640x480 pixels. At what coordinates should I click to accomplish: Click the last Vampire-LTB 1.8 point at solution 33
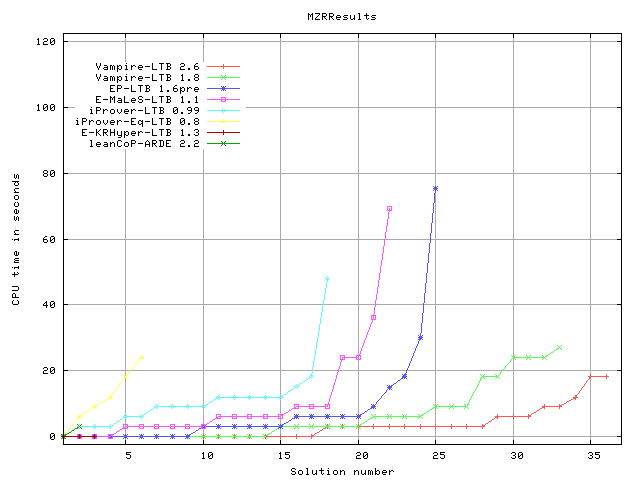click(x=560, y=347)
